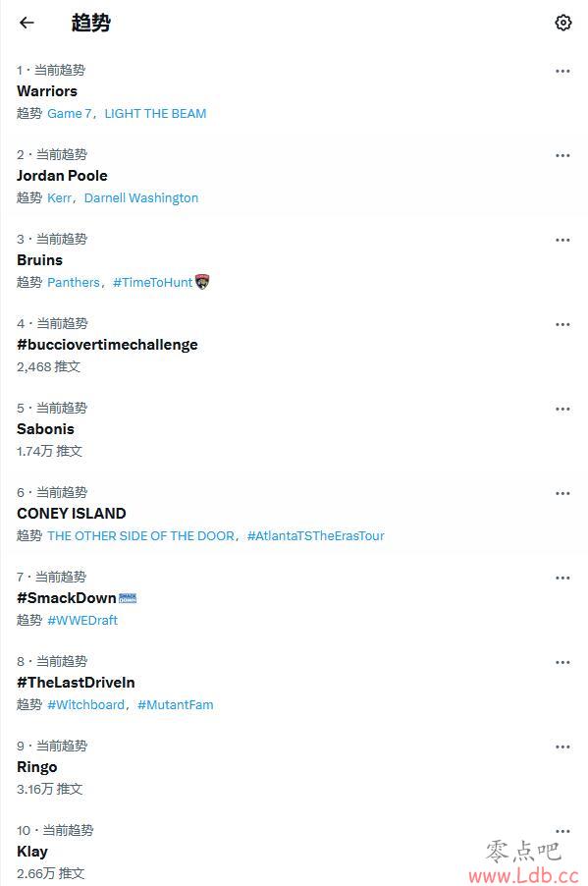Image resolution: width=588 pixels, height=886 pixels.
Task: Click THE OTHER SIDE OF THE DOOR link
Action: 140,535
